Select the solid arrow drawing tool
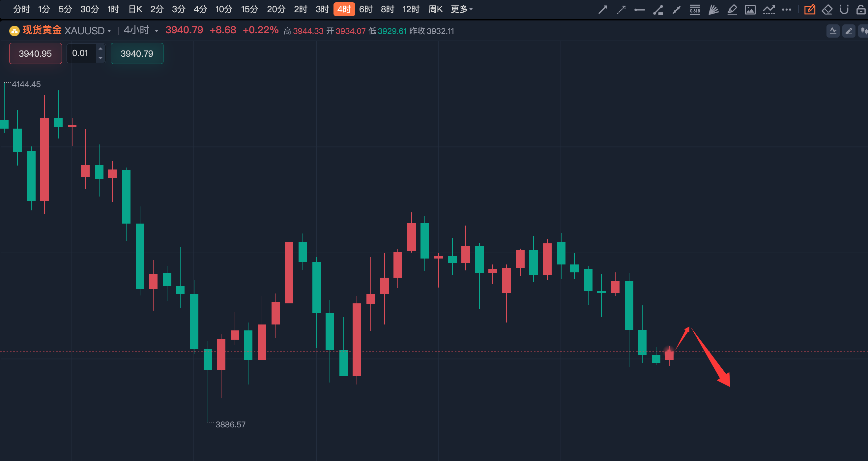This screenshot has width=868, height=461. click(602, 10)
